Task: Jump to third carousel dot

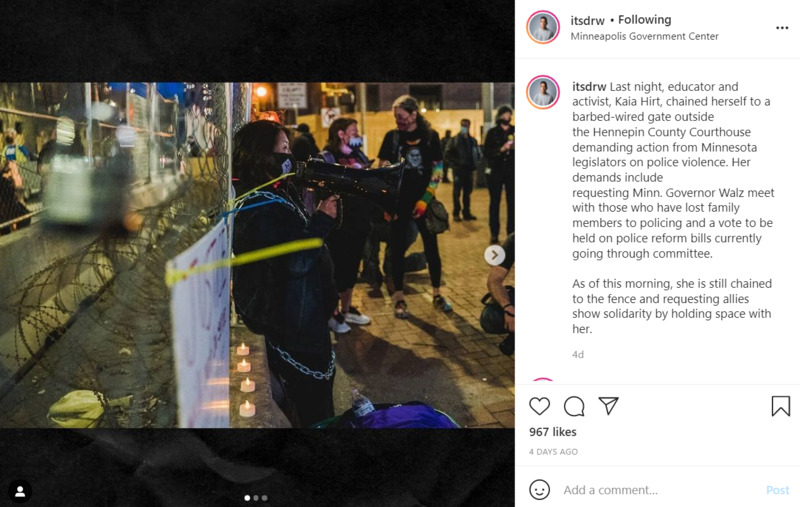Action: pos(264,498)
